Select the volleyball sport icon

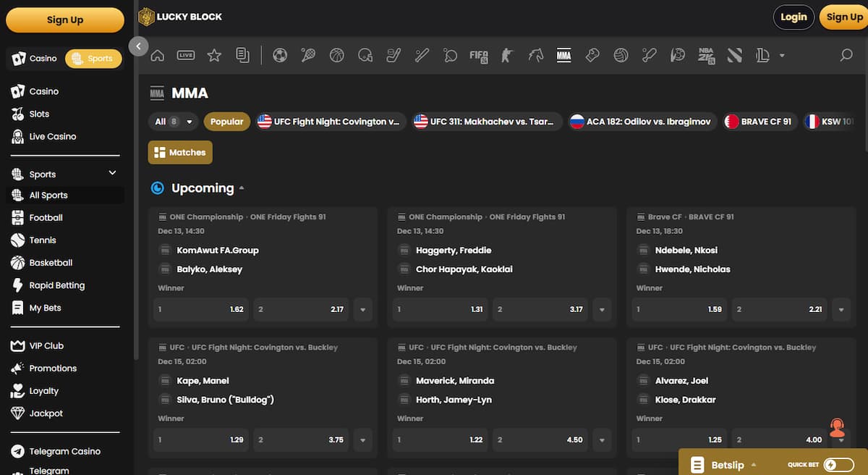(x=621, y=55)
